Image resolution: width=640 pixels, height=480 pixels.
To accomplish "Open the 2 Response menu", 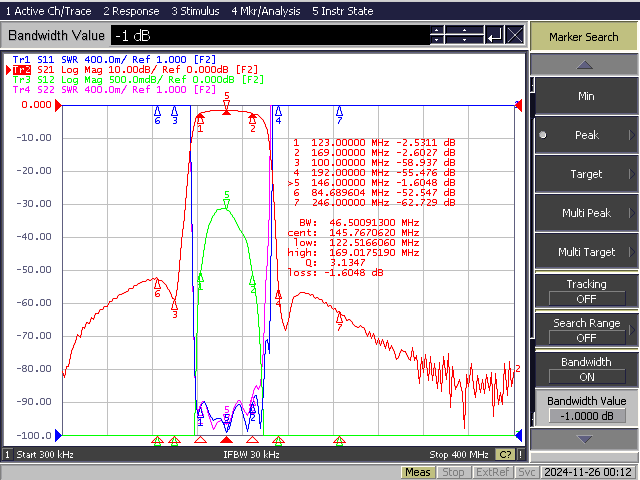I will [x=131, y=11].
